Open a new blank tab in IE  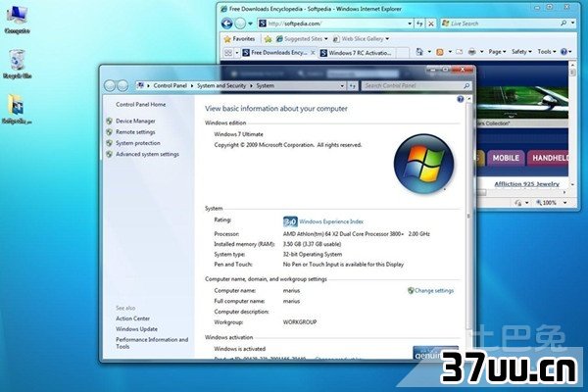pyautogui.click(x=402, y=53)
